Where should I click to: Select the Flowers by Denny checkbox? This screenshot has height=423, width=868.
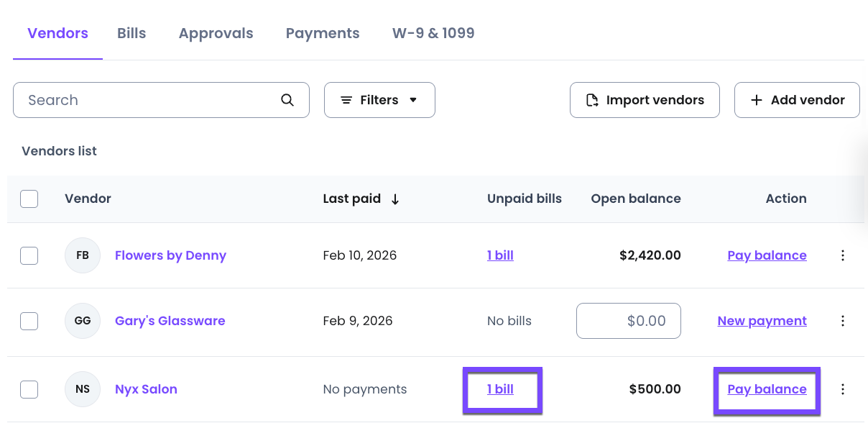[29, 255]
